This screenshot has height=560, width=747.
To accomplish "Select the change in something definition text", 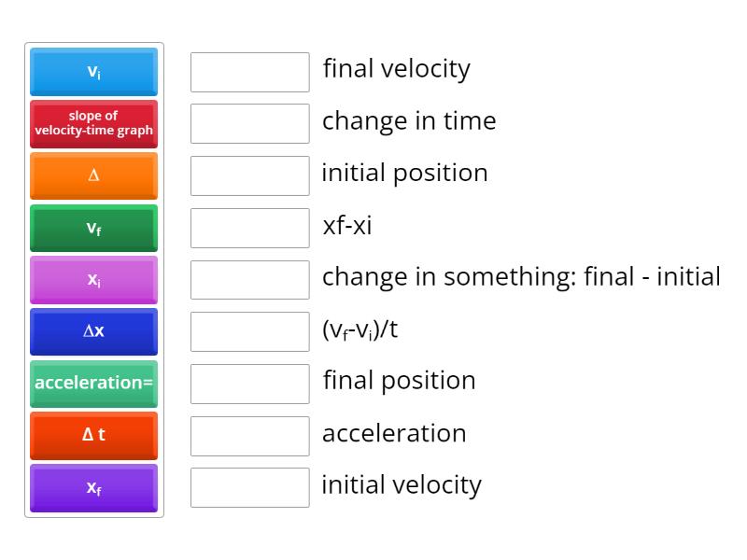I will click(x=521, y=276).
